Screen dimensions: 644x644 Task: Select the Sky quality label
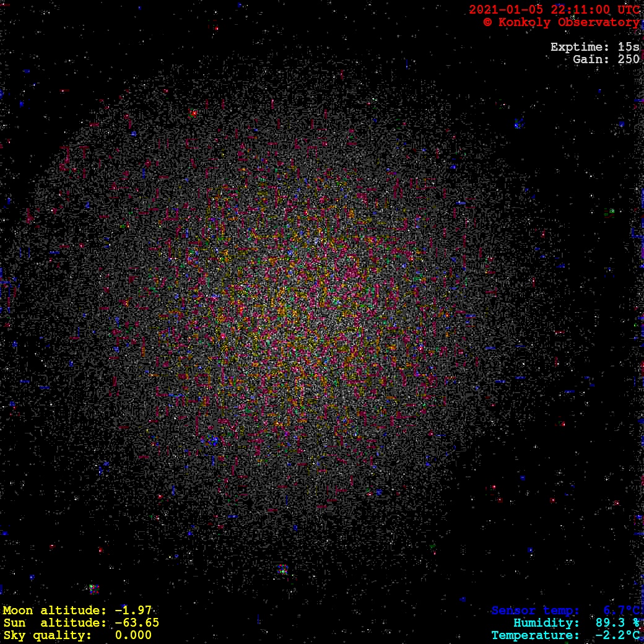point(48,635)
